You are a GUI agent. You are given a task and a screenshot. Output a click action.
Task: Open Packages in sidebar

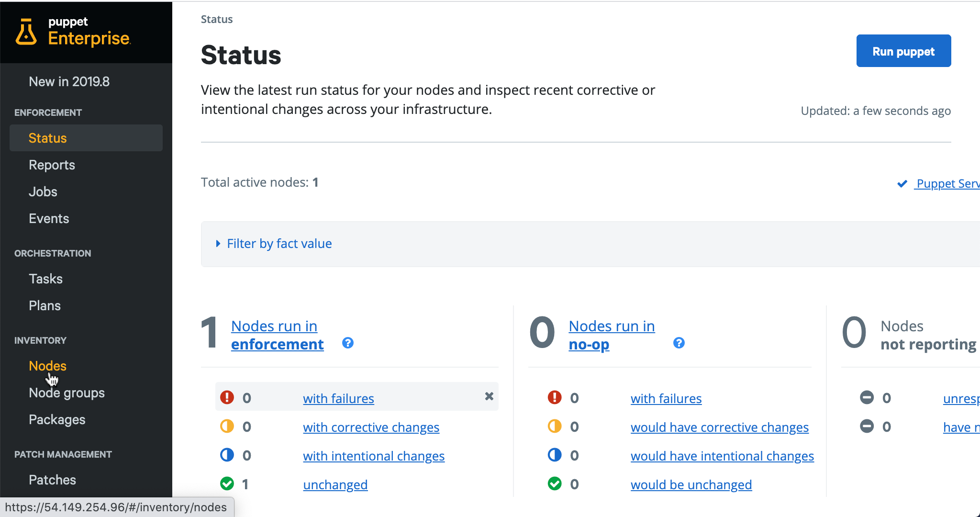[57, 419]
